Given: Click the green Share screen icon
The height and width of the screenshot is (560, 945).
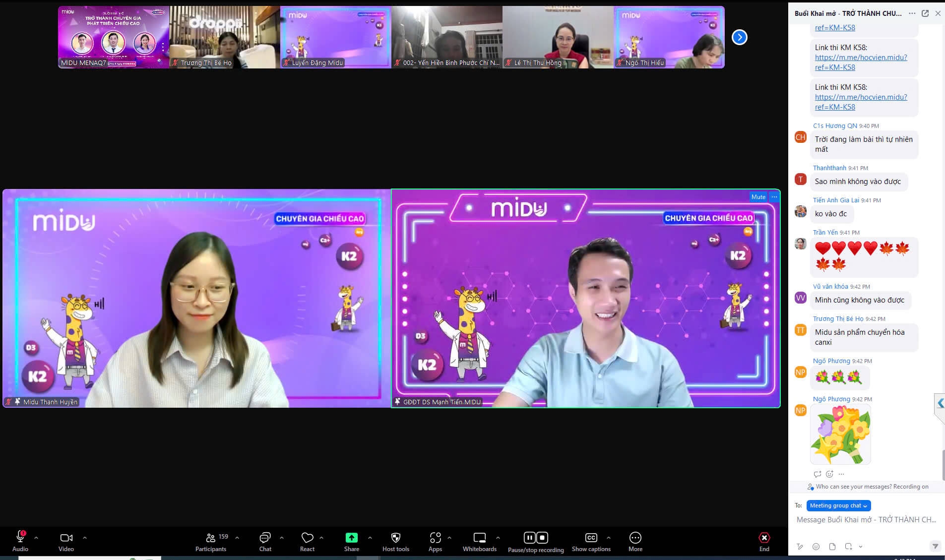Looking at the screenshot, I should click(352, 538).
